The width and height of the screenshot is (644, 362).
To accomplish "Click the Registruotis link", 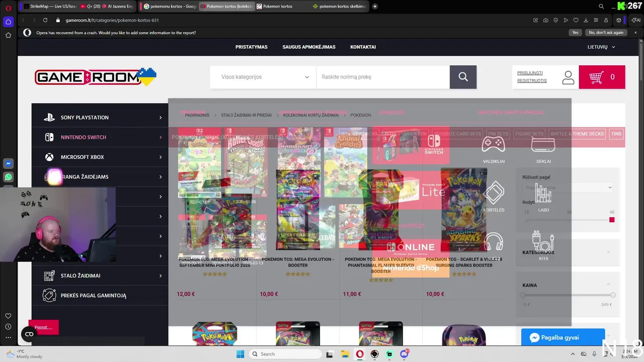I will [x=532, y=80].
